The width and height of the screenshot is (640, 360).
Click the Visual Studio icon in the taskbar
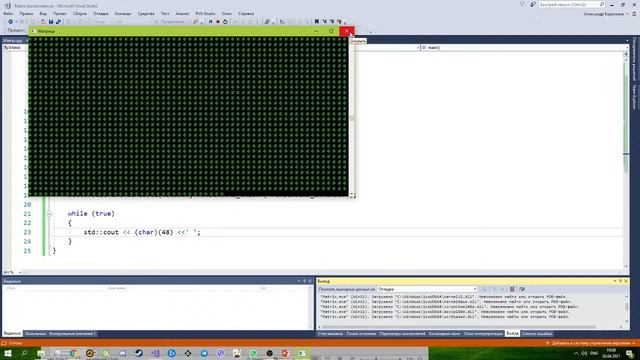156,353
